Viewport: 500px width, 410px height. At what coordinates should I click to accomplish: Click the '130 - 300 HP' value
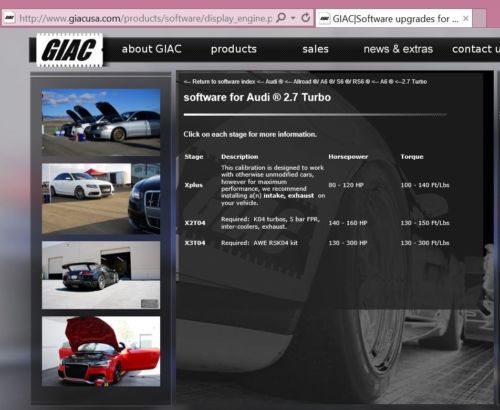pyautogui.click(x=348, y=243)
